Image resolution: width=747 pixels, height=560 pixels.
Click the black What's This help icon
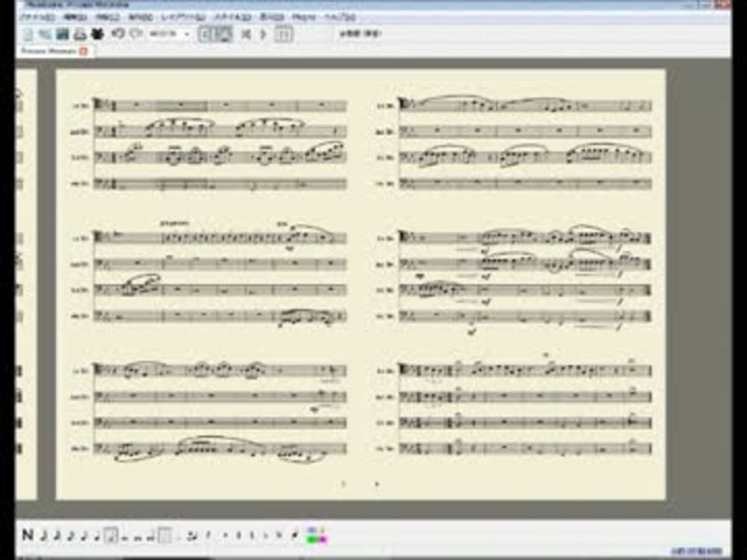tap(97, 33)
